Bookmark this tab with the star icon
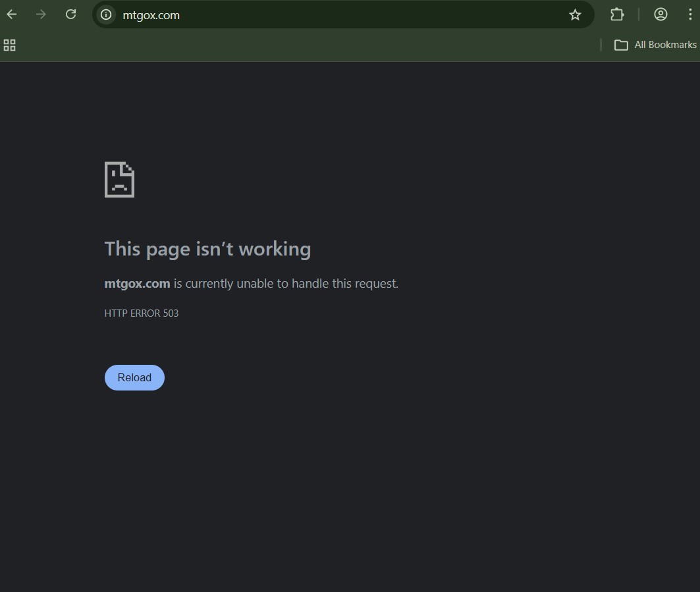The height and width of the screenshot is (592, 700). (575, 14)
